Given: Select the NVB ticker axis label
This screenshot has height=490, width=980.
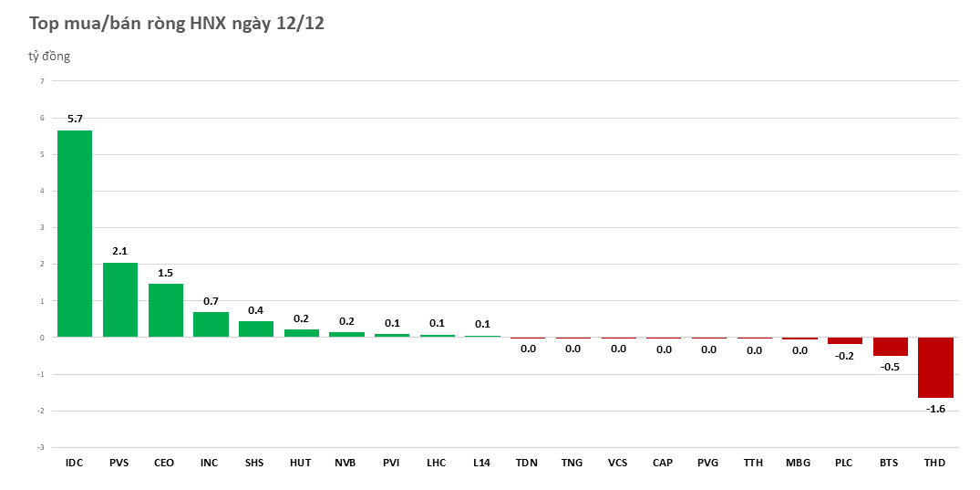Looking at the screenshot, I should tap(346, 463).
